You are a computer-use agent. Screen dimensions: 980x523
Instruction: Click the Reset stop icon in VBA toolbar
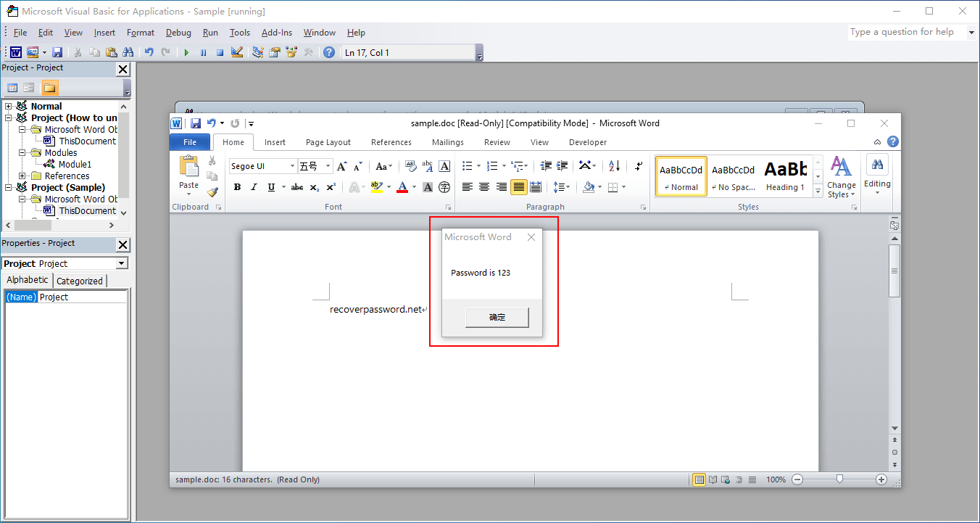pos(220,52)
